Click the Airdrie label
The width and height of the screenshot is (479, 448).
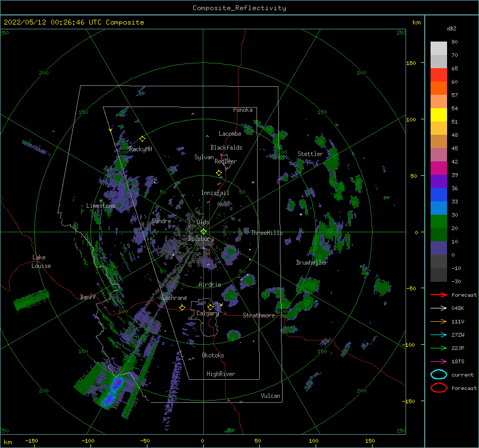coord(210,284)
